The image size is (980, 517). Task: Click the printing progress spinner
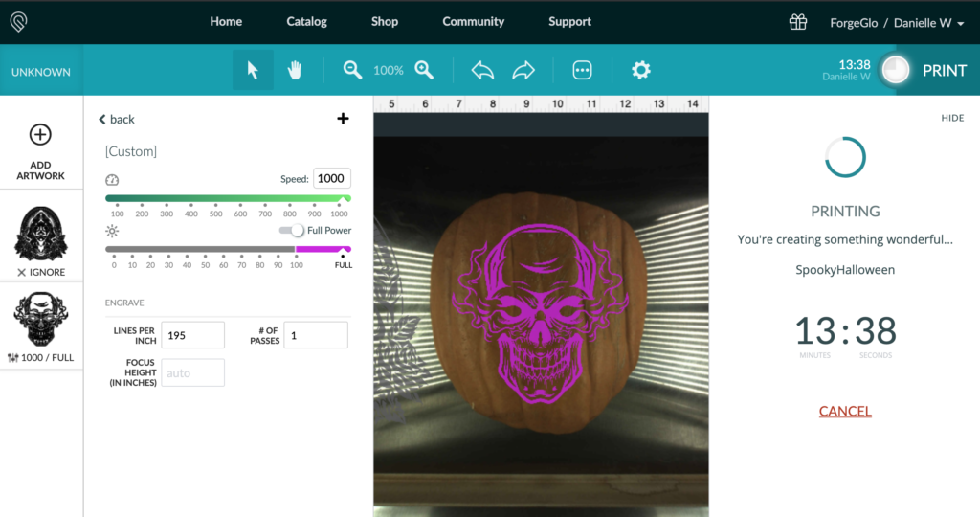click(845, 157)
